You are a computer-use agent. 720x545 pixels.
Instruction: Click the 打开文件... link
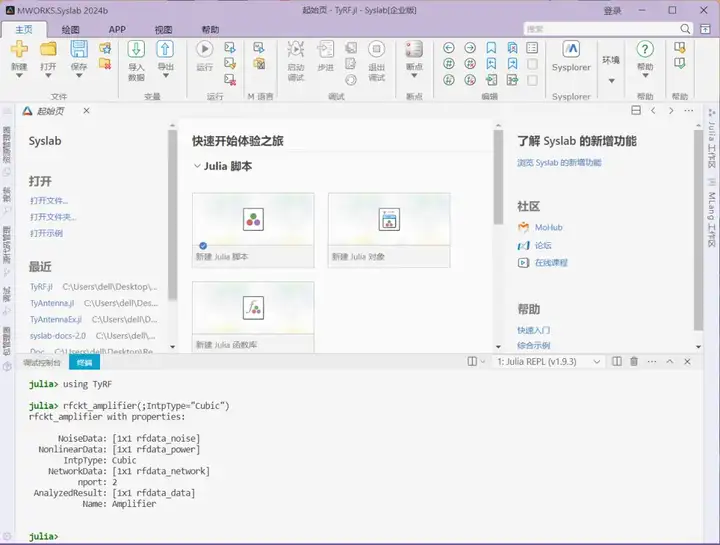click(49, 201)
